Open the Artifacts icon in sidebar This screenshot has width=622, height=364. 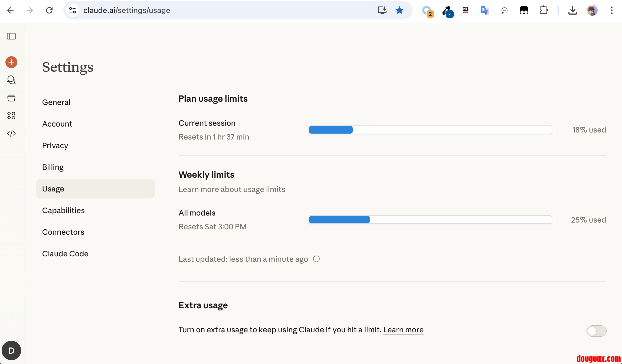pos(11,115)
